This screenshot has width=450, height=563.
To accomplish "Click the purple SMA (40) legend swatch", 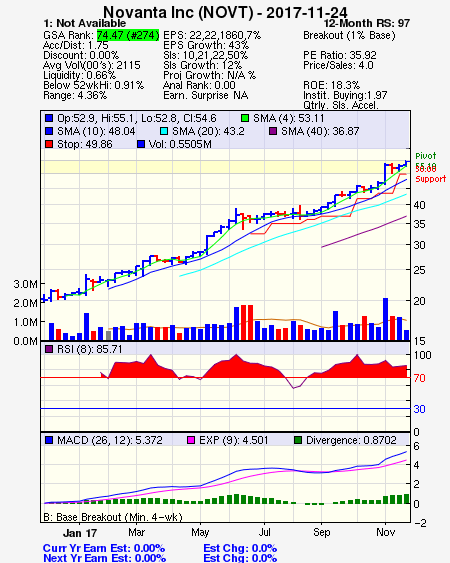I will pyautogui.click(x=273, y=131).
